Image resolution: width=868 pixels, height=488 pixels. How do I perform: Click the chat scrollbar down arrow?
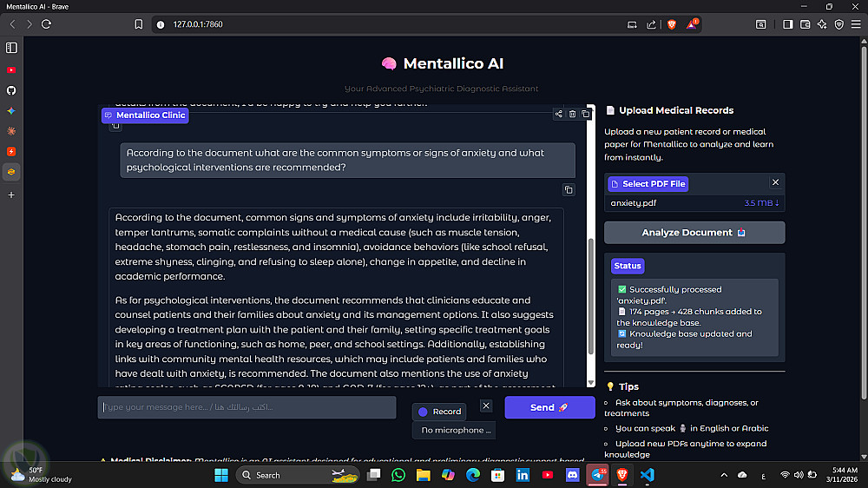coord(590,383)
